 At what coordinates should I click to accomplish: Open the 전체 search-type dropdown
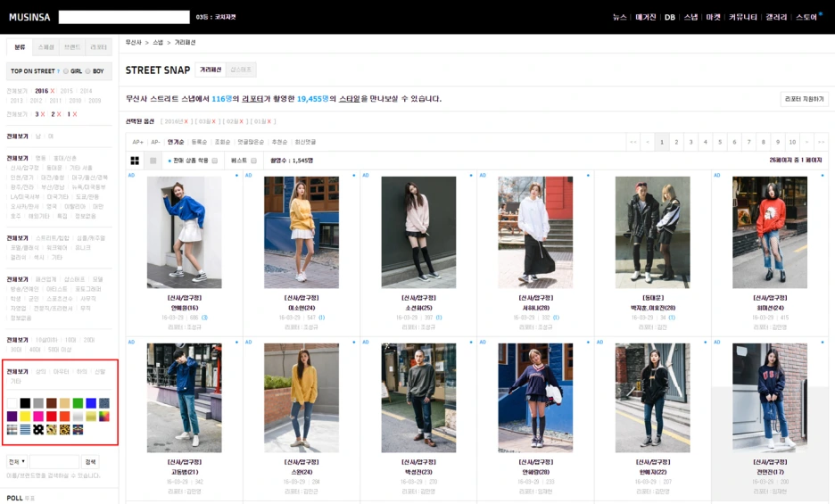(17, 461)
